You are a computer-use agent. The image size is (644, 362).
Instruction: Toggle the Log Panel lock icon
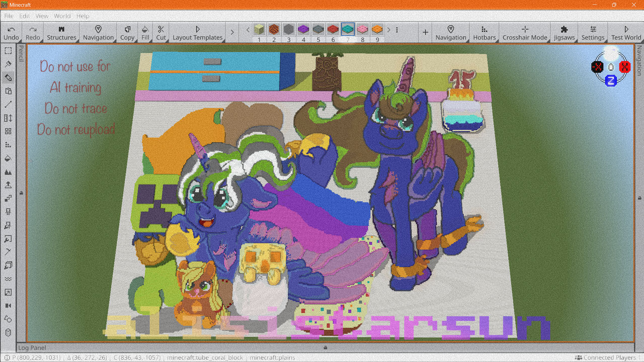pyautogui.click(x=326, y=347)
